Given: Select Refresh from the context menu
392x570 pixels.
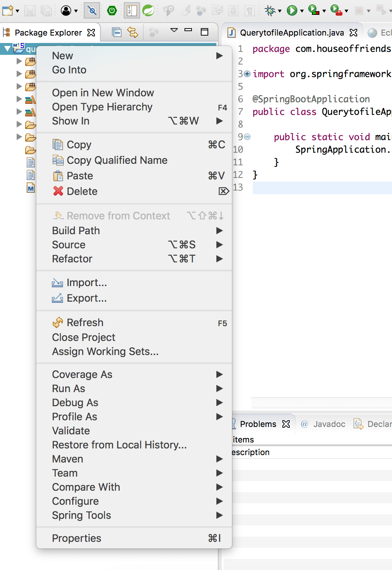Looking at the screenshot, I should point(85,322).
